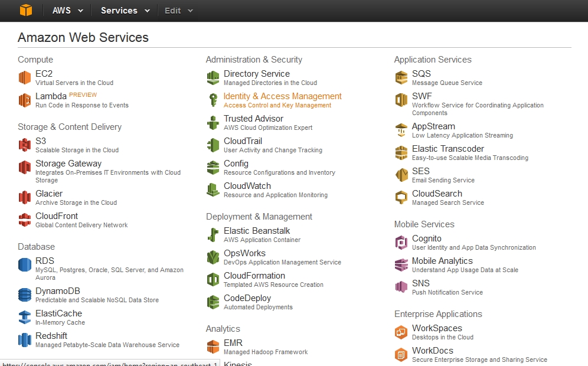Click the EMR icon
Image resolution: width=588 pixels, height=366 pixels.
point(213,347)
